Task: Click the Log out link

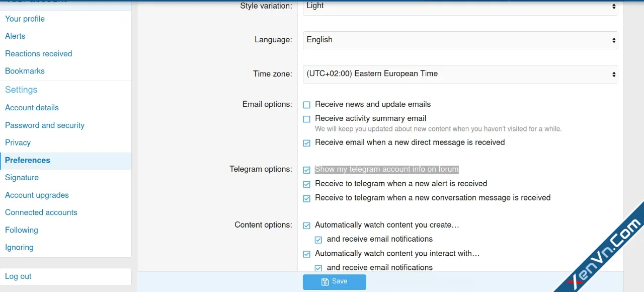Action: 18,276
